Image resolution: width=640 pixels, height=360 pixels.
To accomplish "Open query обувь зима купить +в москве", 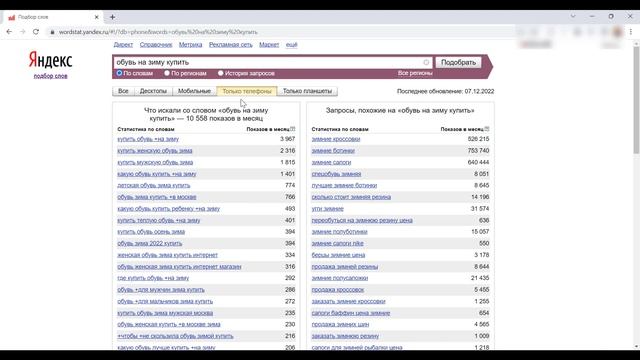I will [157, 197].
